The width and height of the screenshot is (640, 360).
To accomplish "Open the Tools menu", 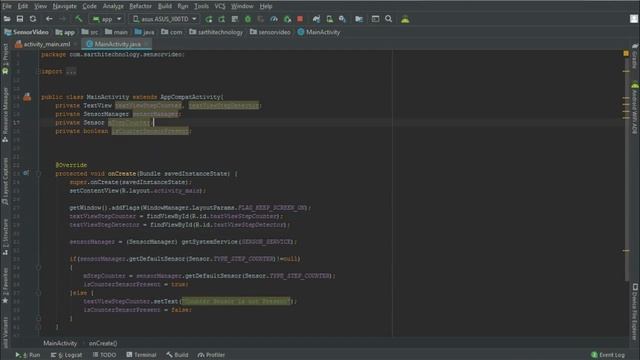I will click(201, 6).
